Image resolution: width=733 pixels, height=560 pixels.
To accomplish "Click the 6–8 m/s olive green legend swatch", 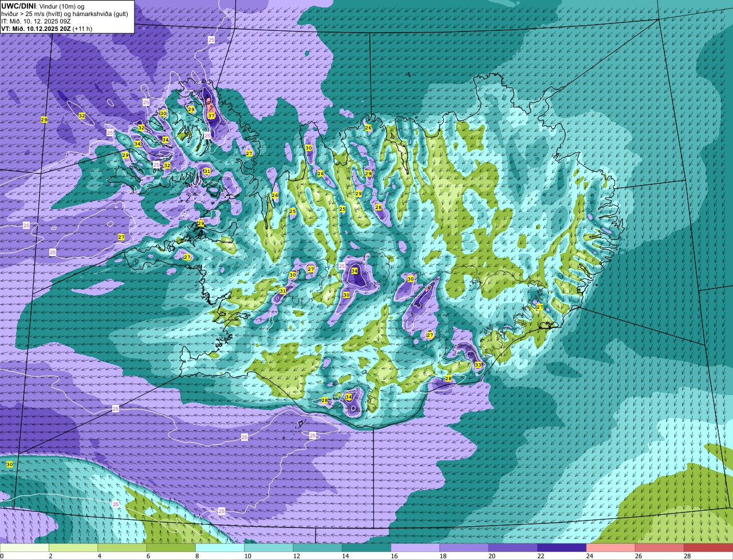I will (x=172, y=548).
